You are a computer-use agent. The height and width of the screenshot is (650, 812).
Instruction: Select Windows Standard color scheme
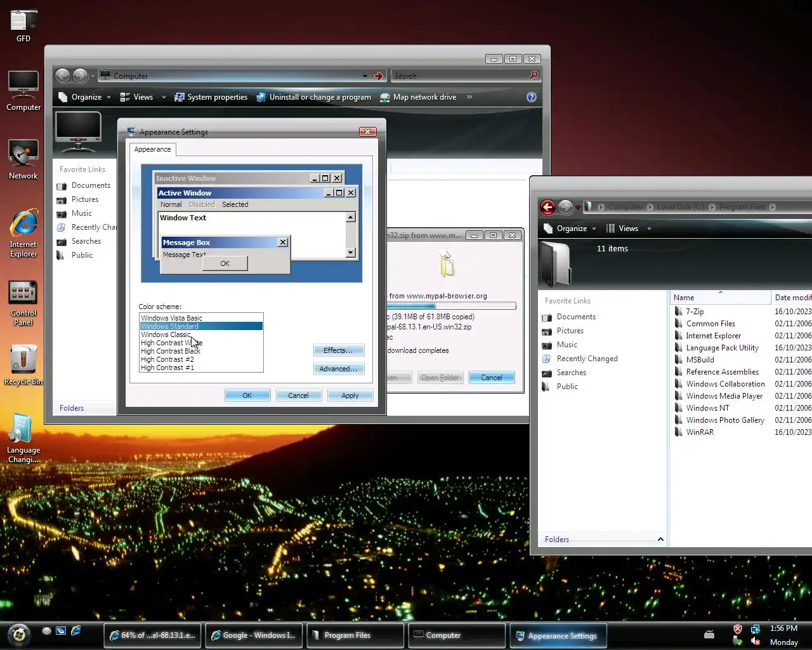[201, 326]
